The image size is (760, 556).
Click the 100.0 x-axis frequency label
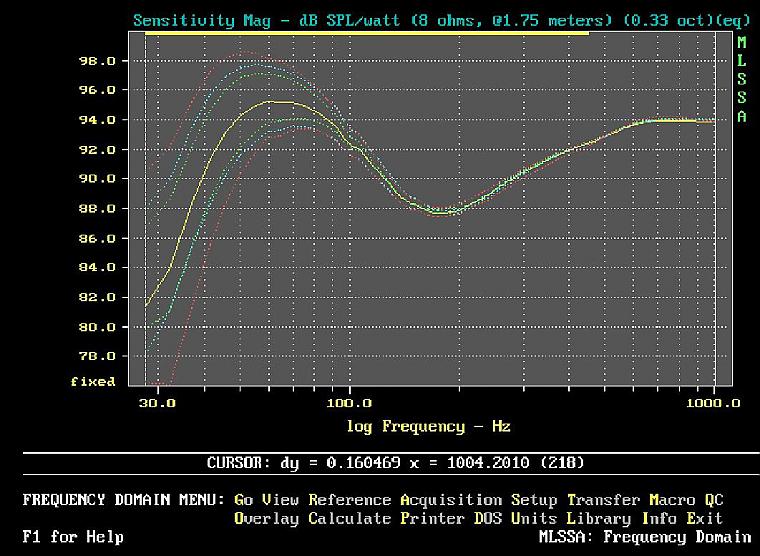[x=349, y=403]
